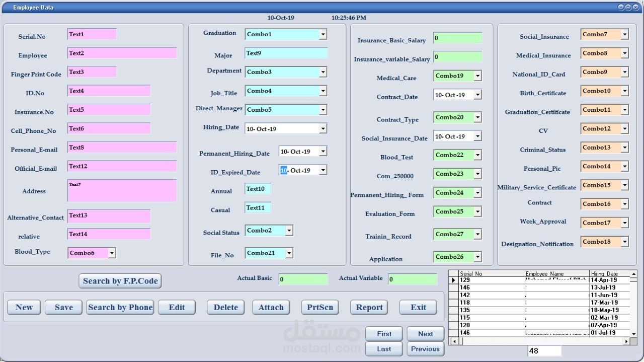Open the Com_250000 Combo23 dropdown
The height and width of the screenshot is (362, 644).
(477, 174)
